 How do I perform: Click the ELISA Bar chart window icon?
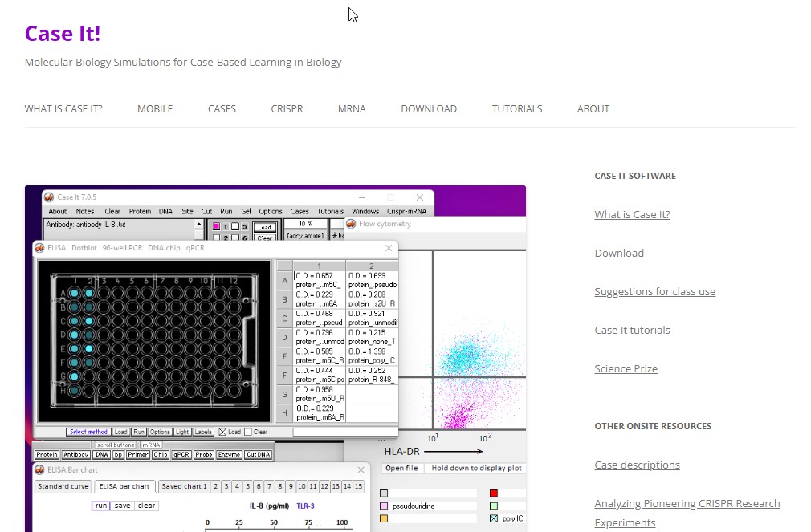coord(39,469)
